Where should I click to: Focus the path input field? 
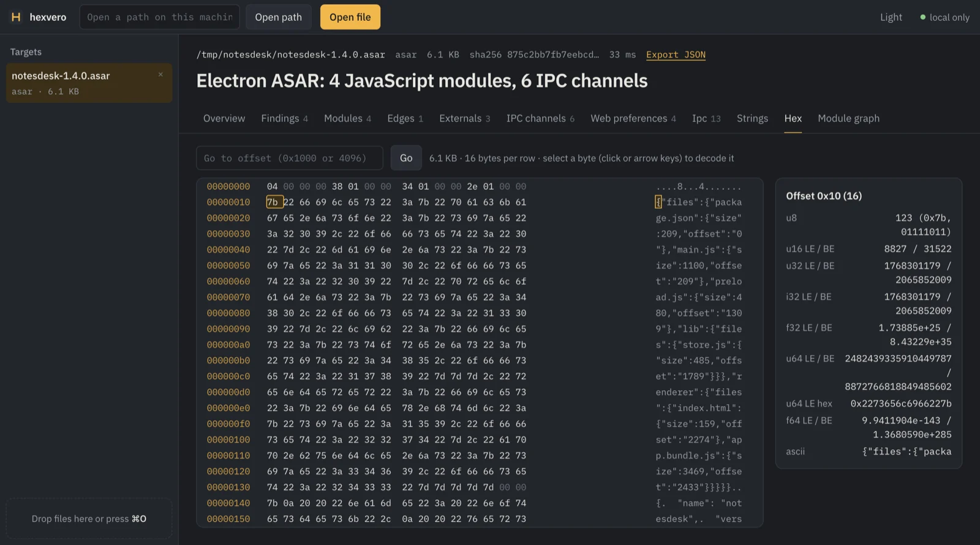pos(160,17)
